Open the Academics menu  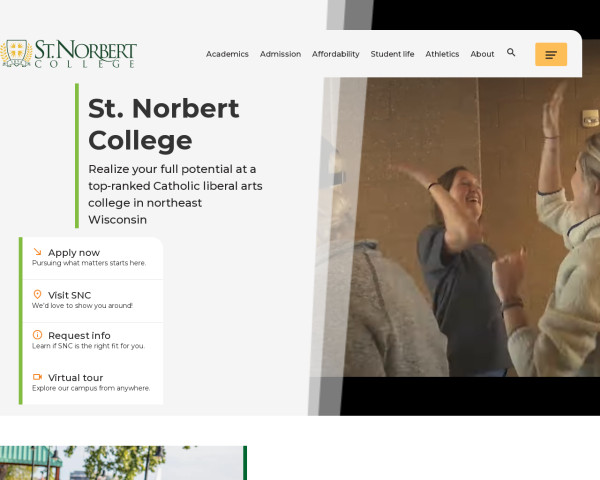[x=227, y=54]
